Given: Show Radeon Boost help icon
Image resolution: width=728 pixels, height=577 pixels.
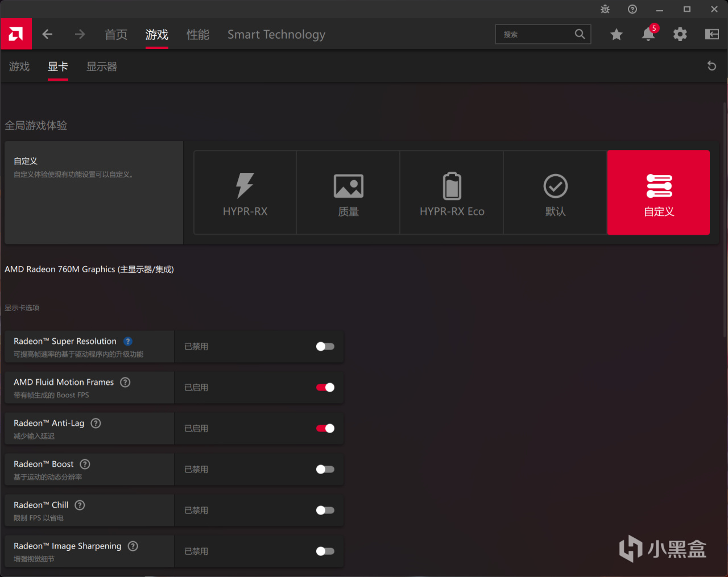Looking at the screenshot, I should point(85,464).
